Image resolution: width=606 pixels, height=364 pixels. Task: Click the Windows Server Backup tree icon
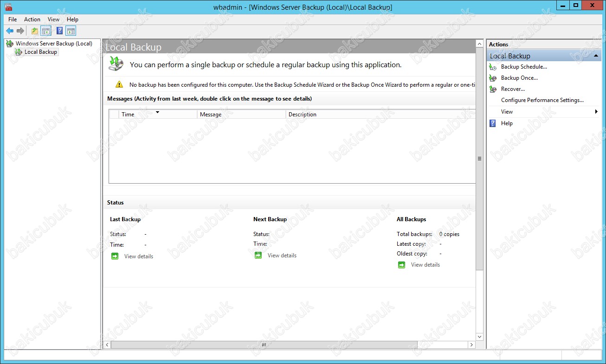pos(10,44)
